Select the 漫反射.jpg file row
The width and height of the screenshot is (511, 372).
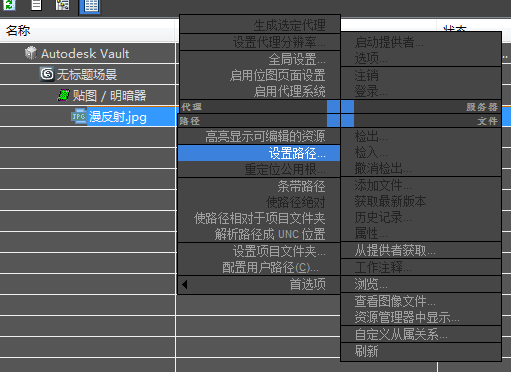[87, 117]
